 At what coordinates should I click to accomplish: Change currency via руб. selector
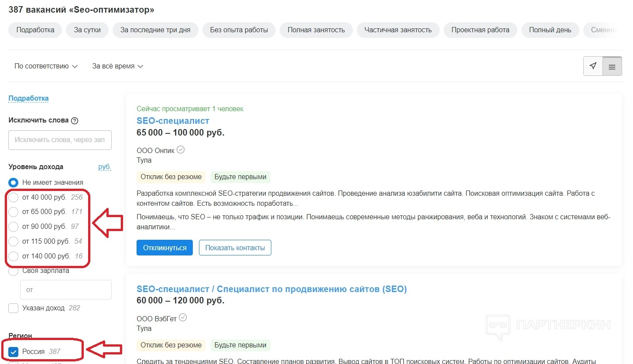point(104,167)
